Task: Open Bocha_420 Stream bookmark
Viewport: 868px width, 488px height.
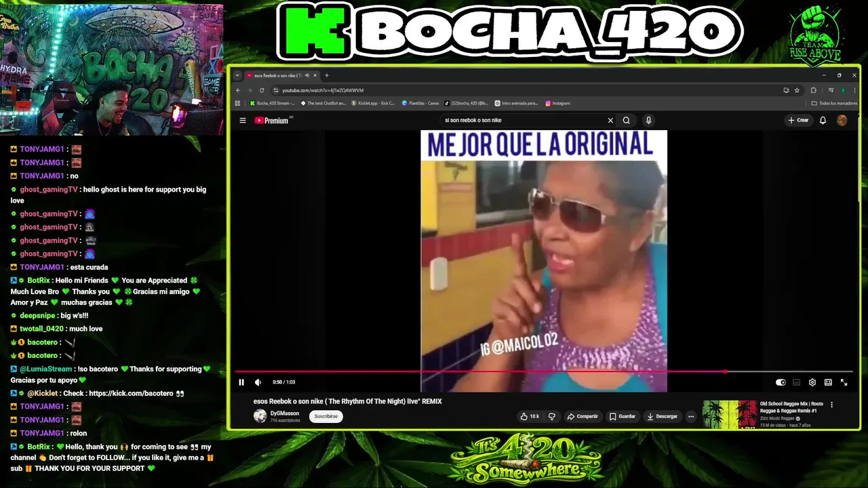Action: tap(272, 104)
